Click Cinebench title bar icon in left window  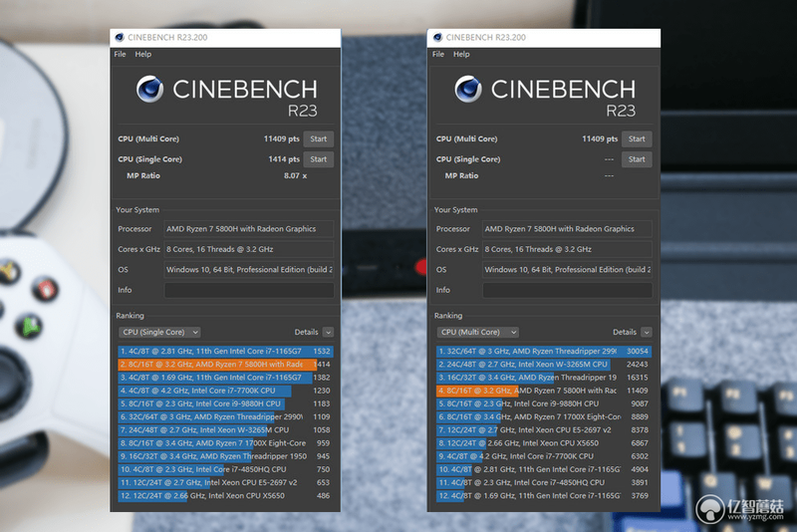coord(120,37)
